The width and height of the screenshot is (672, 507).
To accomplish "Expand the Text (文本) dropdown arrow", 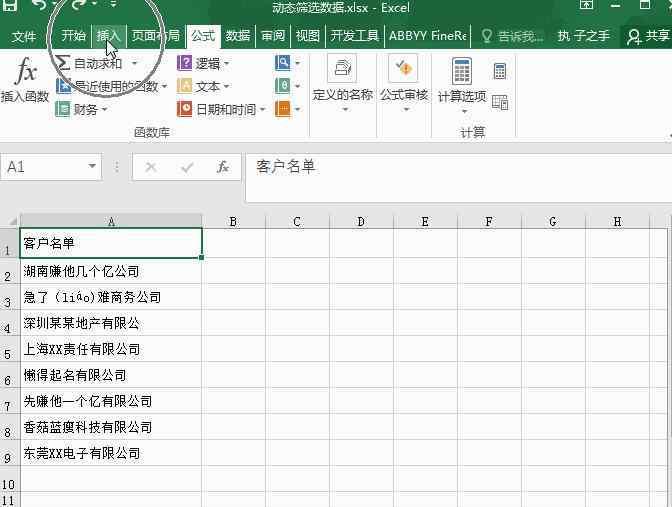I will [x=226, y=87].
